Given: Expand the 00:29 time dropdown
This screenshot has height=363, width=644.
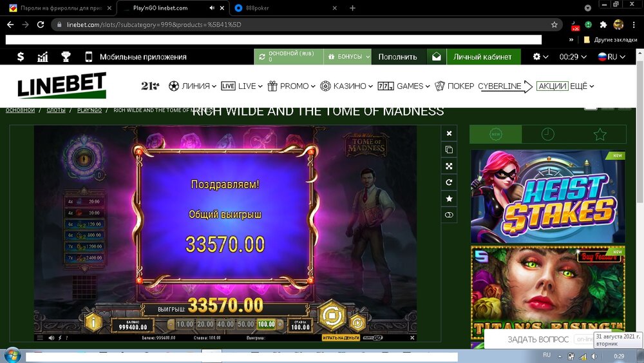Looking at the screenshot, I should (573, 57).
